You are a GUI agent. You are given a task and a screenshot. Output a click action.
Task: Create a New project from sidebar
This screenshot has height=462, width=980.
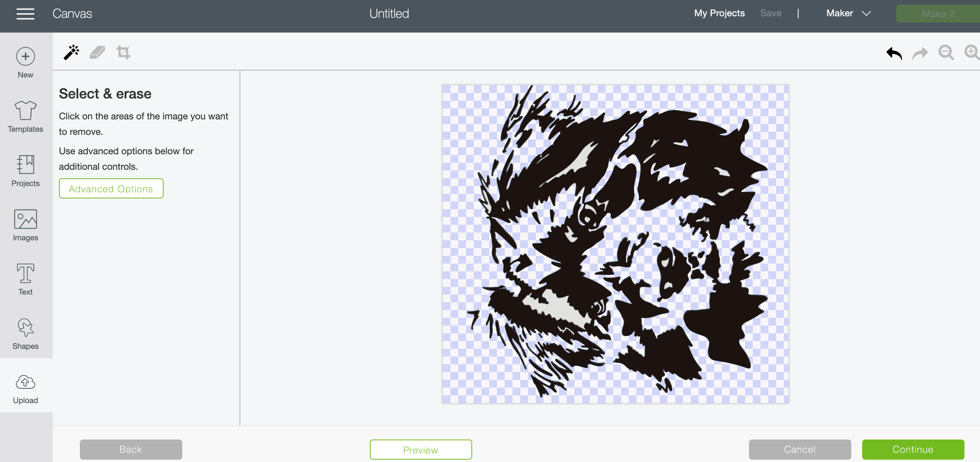tap(26, 63)
